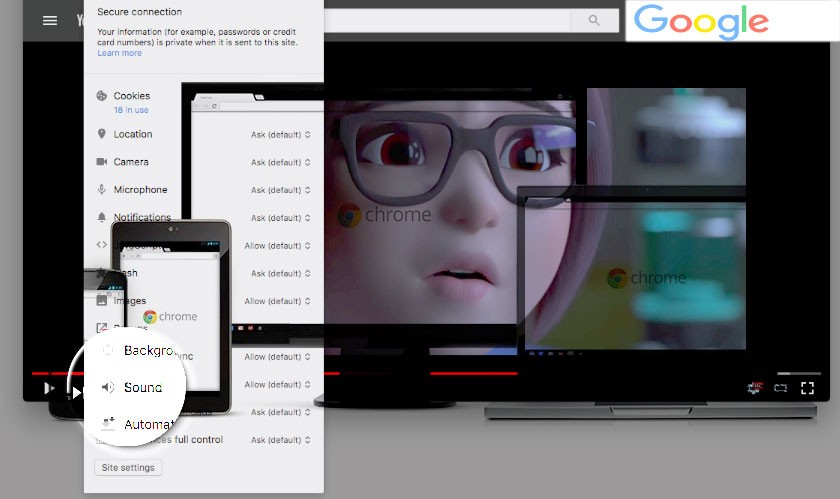840x499 pixels.
Task: Click the Cookies icon in site permissions
Action: 102,96
